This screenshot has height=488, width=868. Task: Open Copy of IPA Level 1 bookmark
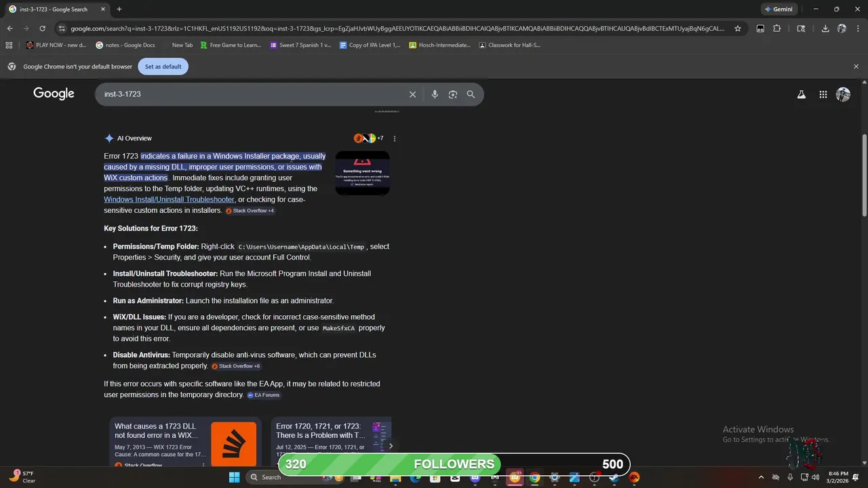pos(370,45)
